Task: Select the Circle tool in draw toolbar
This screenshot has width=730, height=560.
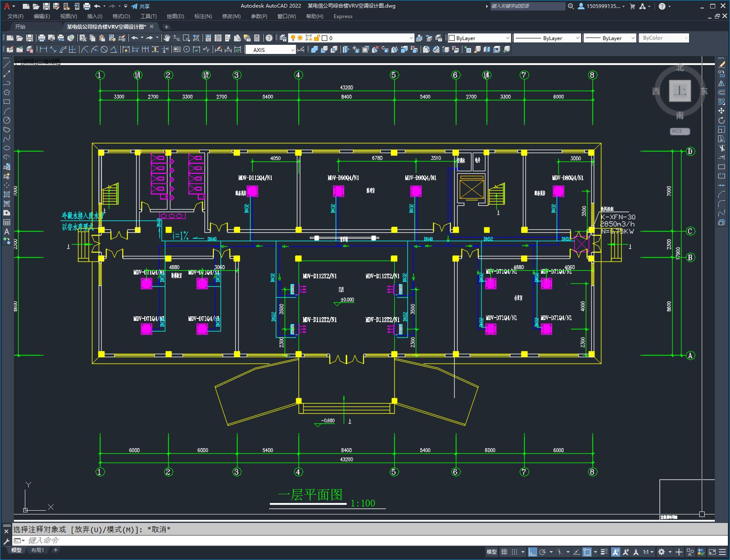Action: [x=7, y=120]
